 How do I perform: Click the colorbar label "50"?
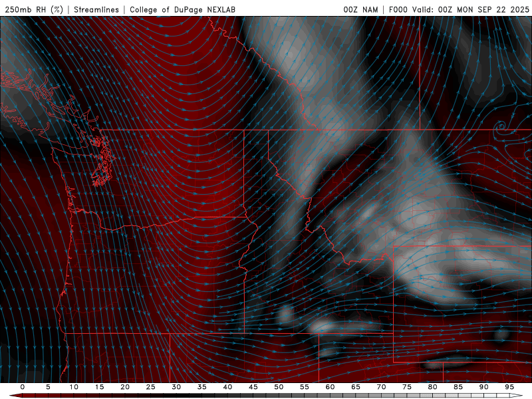(279, 387)
